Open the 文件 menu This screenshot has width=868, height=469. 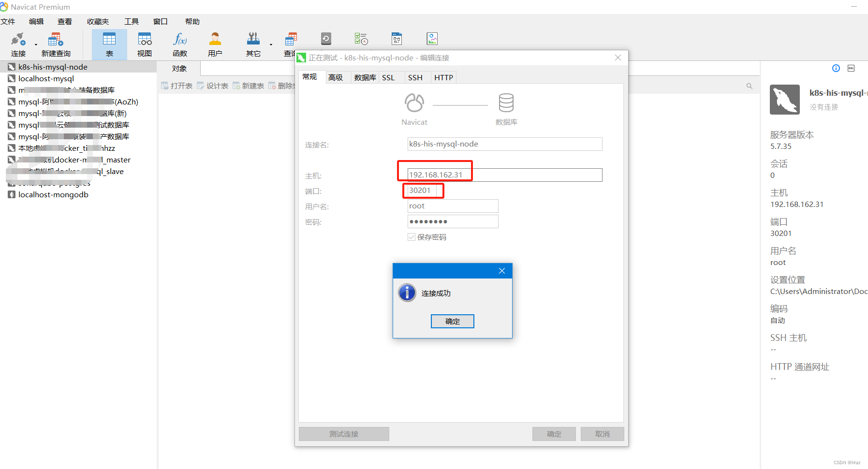pos(8,21)
